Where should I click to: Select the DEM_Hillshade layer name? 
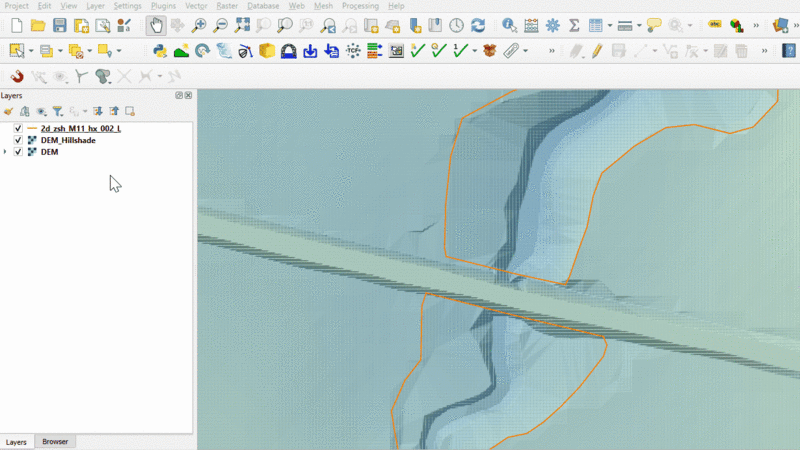tap(69, 141)
